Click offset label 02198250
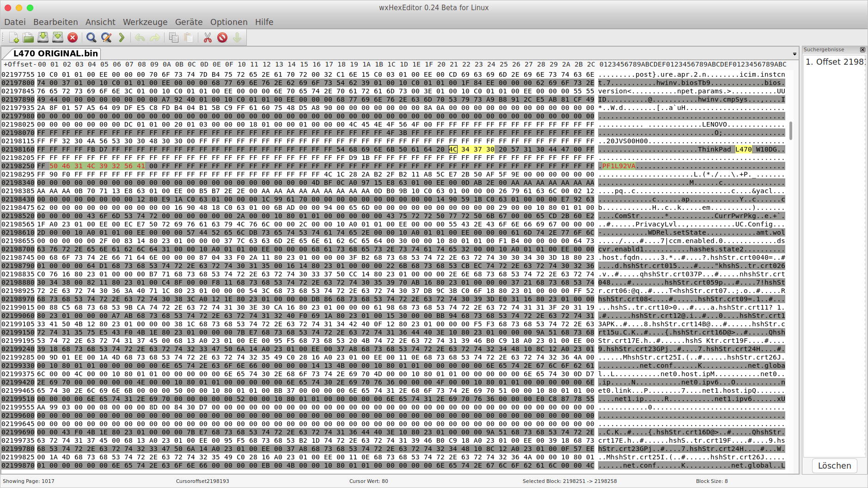The height and width of the screenshot is (488, 868). point(18,166)
